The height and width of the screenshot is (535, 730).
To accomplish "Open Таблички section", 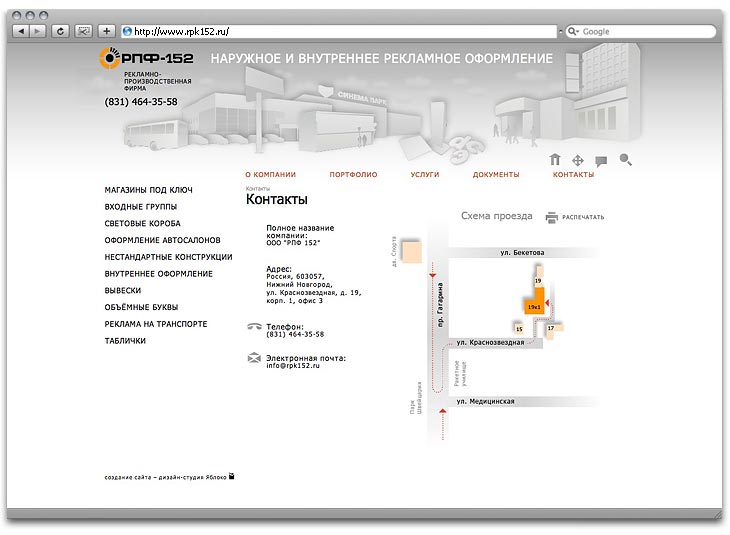I will pos(125,341).
